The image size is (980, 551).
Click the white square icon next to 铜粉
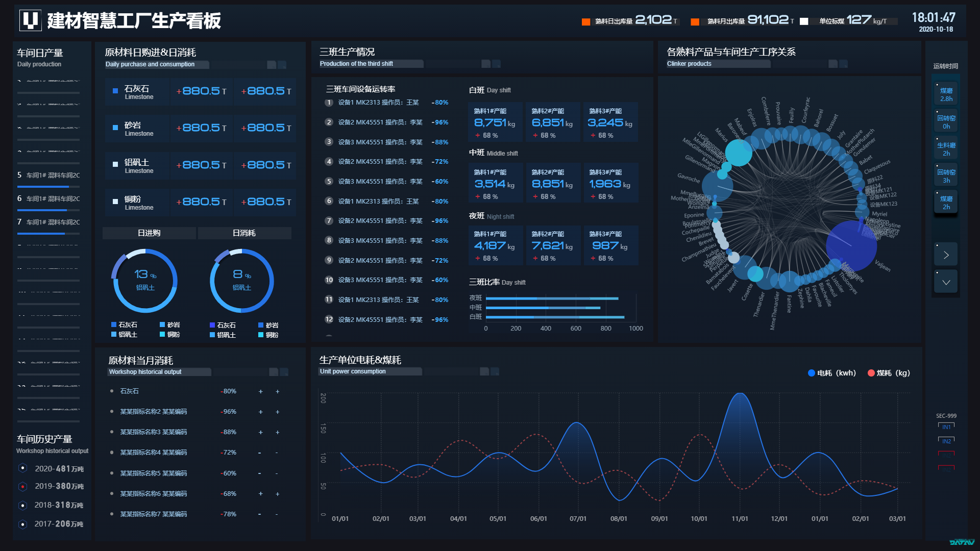[x=115, y=202]
